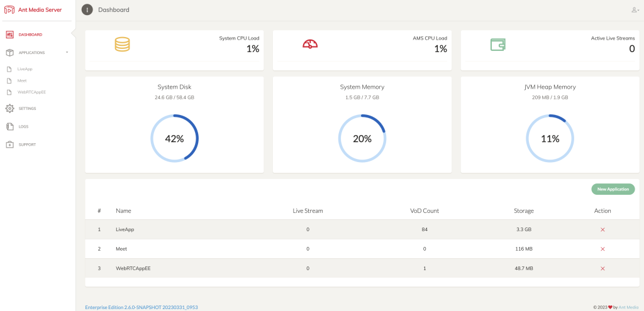
Task: Click the Ant Media Server logo icon
Action: [x=9, y=9]
